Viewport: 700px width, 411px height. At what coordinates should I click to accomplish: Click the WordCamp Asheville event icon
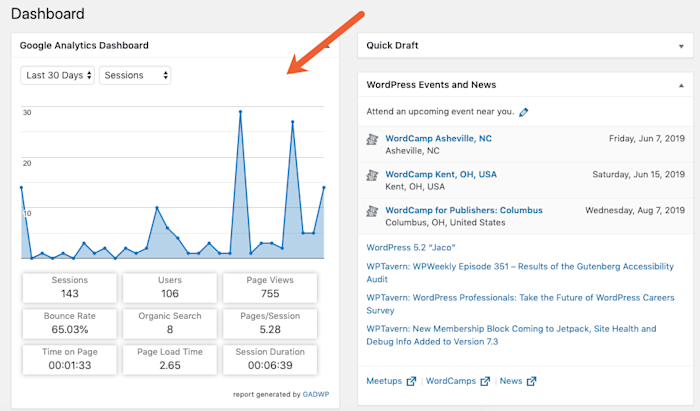pos(372,139)
